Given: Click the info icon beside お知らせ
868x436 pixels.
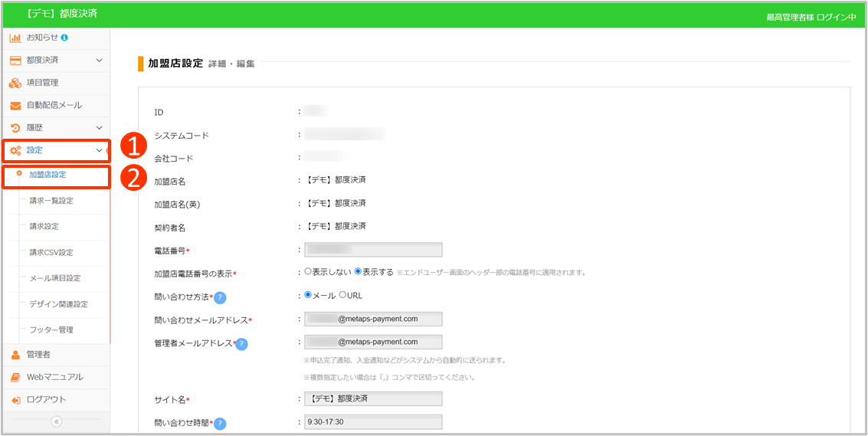Looking at the screenshot, I should pos(64,38).
